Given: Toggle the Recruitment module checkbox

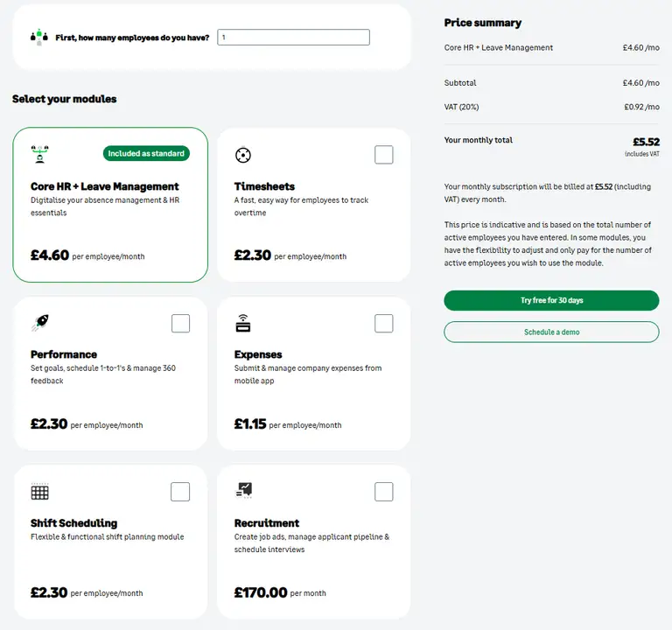Looking at the screenshot, I should pyautogui.click(x=383, y=492).
